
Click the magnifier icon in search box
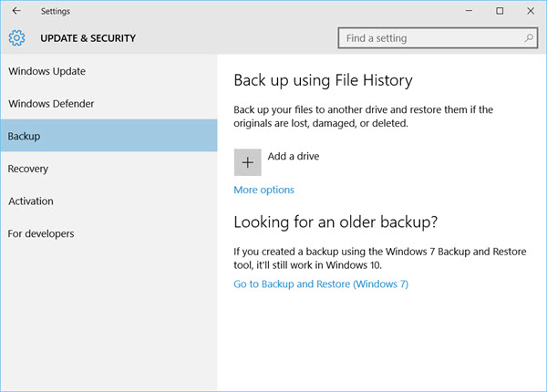pyautogui.click(x=529, y=38)
